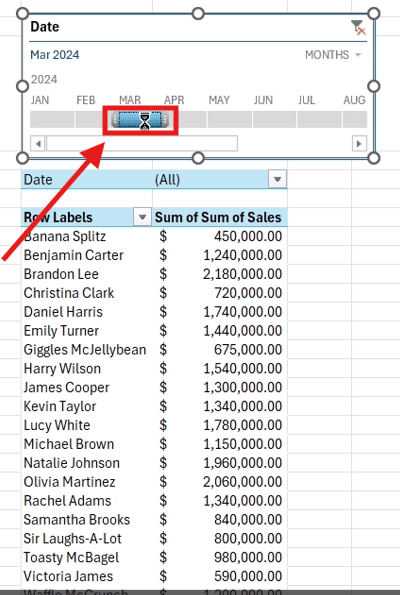Select the MAY timeline segment
The height and width of the screenshot is (595, 400).
[x=230, y=119]
